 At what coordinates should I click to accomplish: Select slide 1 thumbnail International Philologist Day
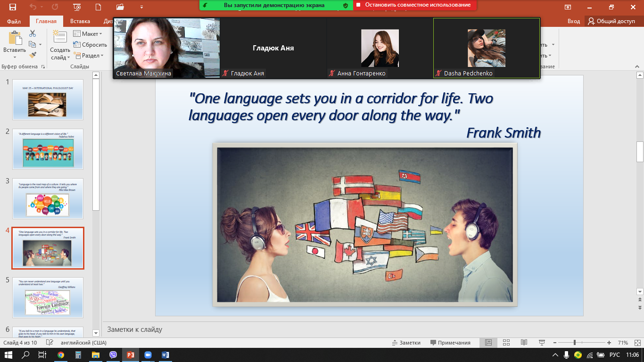coord(48,99)
